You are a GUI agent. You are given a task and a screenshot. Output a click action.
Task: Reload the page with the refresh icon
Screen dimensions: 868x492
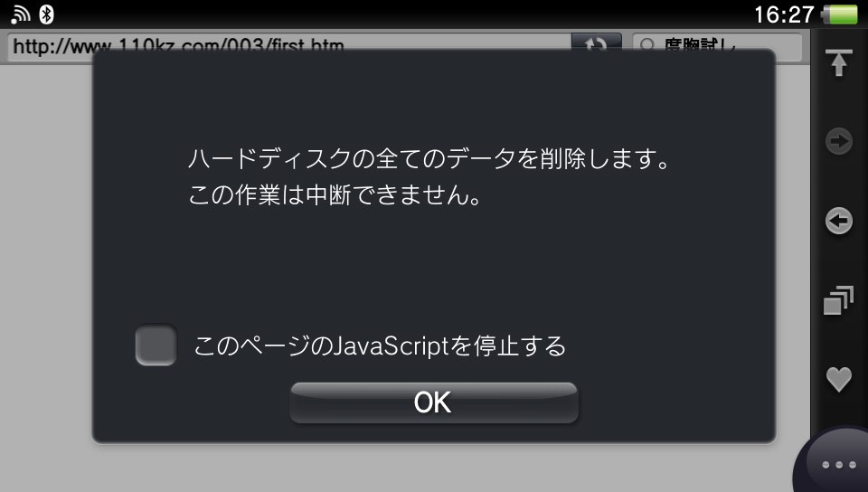coord(596,43)
